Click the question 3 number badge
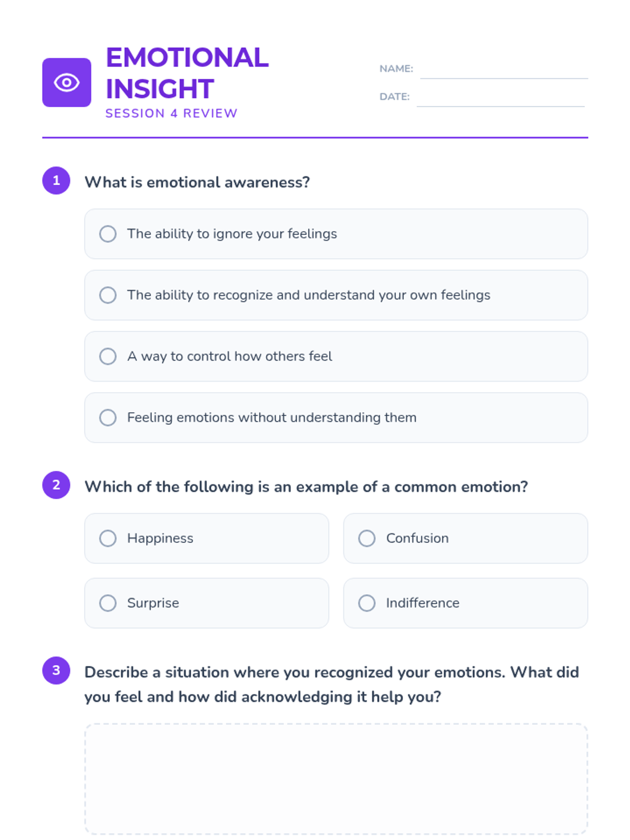 click(56, 670)
